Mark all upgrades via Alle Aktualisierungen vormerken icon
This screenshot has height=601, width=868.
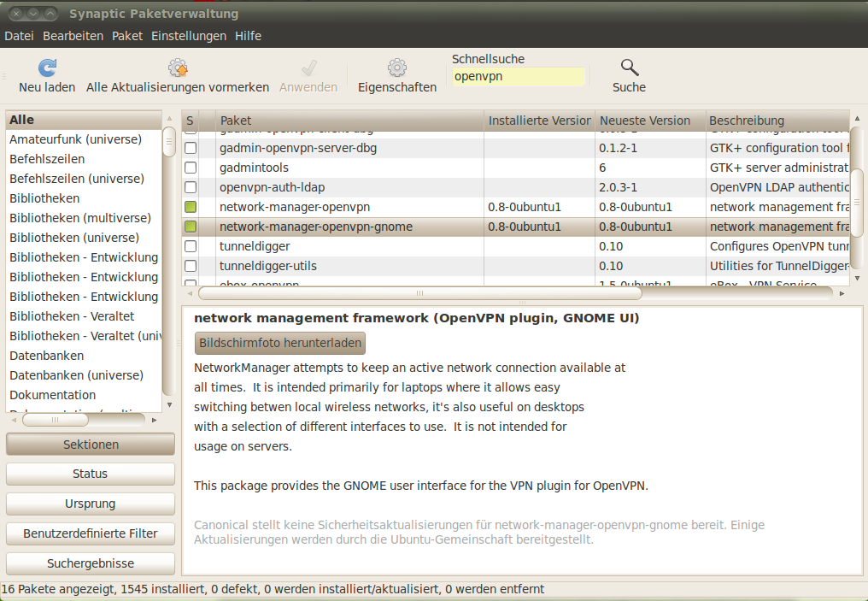point(178,68)
